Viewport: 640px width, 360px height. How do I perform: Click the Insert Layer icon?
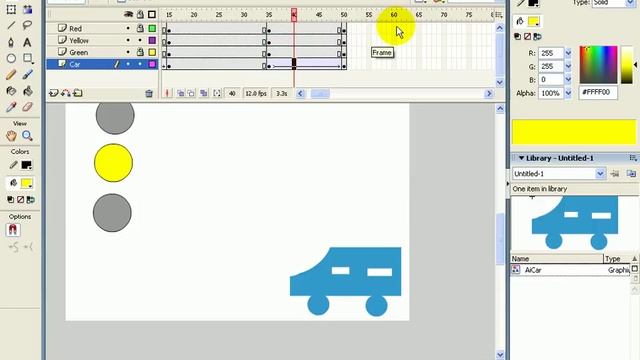click(x=53, y=93)
